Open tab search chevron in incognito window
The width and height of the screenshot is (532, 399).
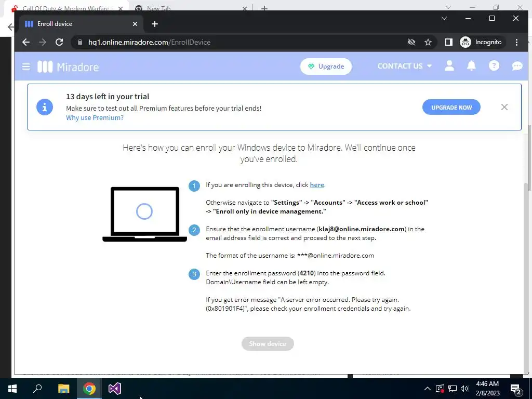coord(444,18)
